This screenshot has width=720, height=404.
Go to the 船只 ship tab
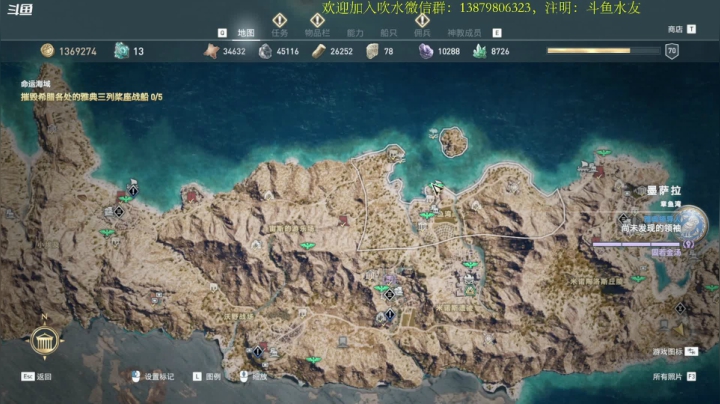388,33
